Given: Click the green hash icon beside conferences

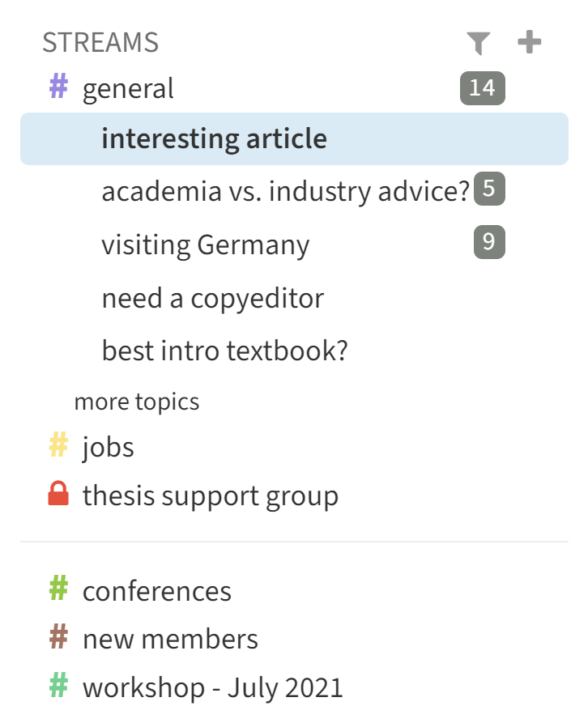Looking at the screenshot, I should point(58,589).
